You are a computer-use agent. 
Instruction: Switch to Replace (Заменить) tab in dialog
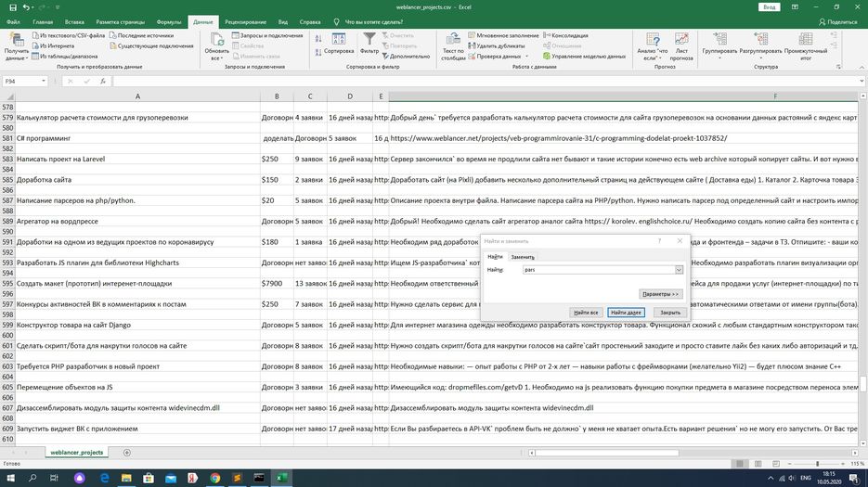pos(523,257)
